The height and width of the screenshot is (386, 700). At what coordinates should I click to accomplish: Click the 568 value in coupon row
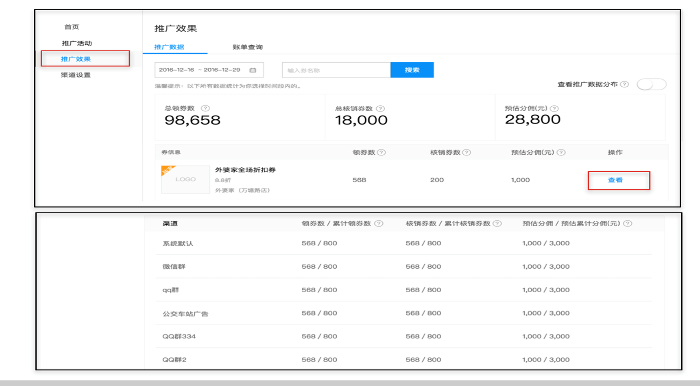point(359,180)
